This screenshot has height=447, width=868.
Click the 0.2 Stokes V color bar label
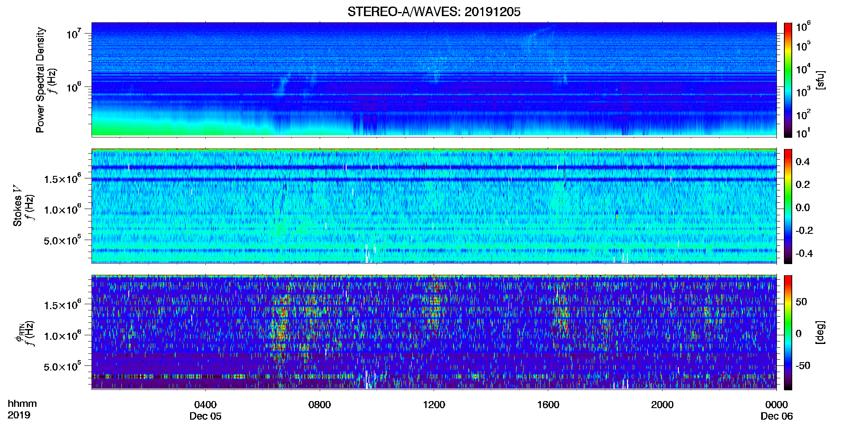(803, 185)
